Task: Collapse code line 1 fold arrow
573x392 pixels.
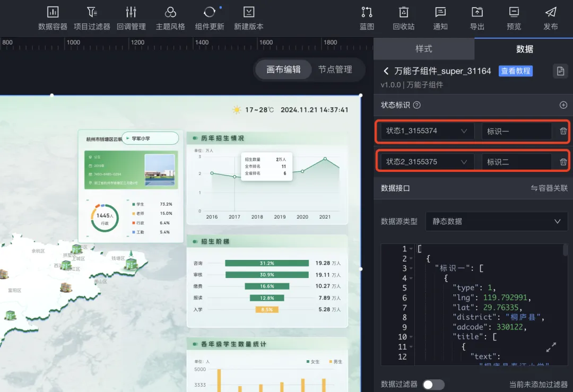Action: pos(411,249)
